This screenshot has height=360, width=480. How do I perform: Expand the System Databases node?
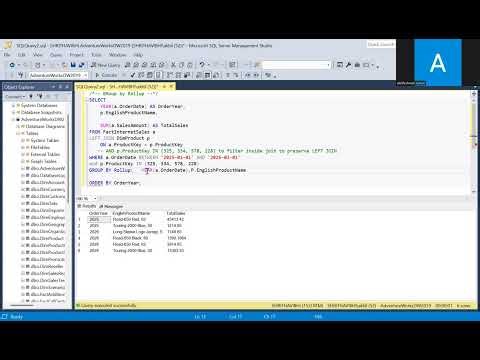pyautogui.click(x=13, y=105)
